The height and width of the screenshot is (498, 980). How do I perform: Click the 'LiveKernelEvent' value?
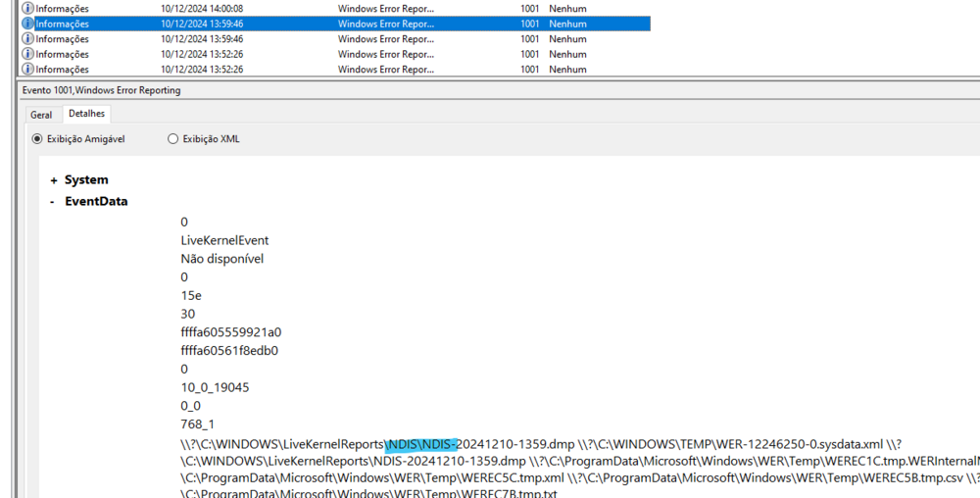224,240
